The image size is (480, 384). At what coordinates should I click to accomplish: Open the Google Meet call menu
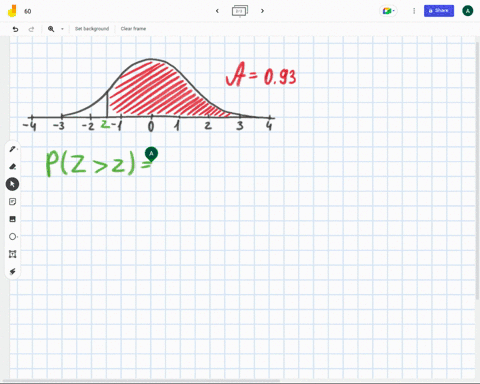(388, 11)
